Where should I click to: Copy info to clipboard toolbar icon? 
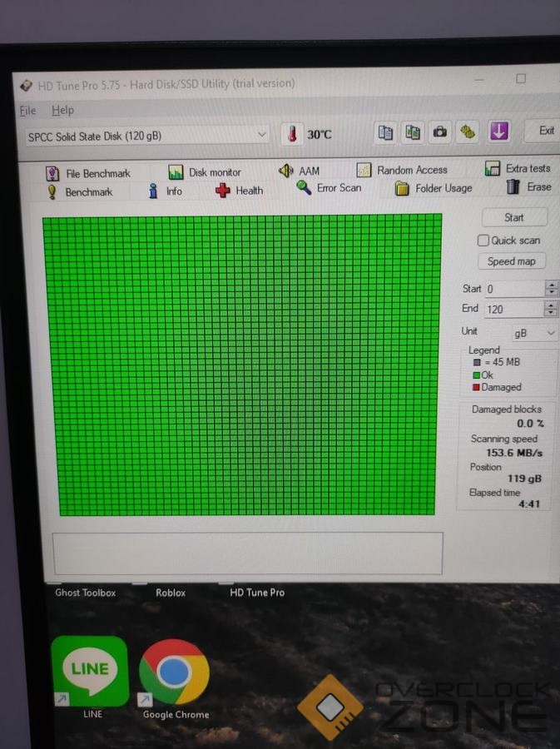385,131
